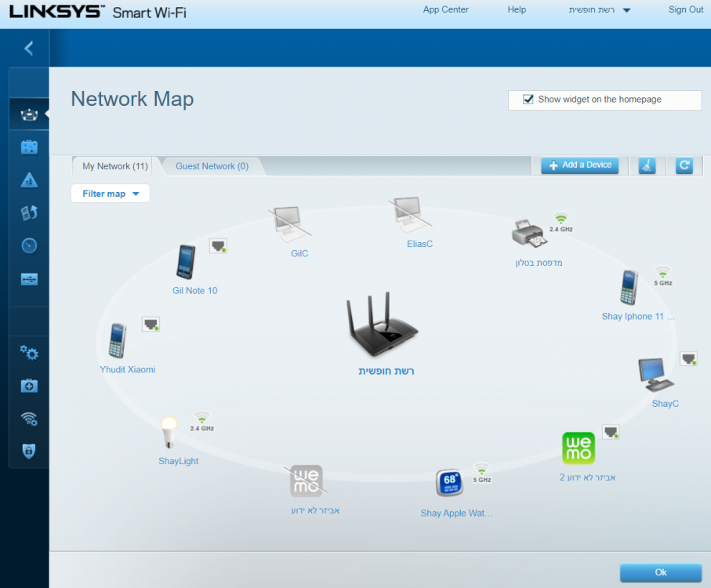Open External Storage USB drive icon
Viewport: 711px width, 588px height.
[x=29, y=279]
